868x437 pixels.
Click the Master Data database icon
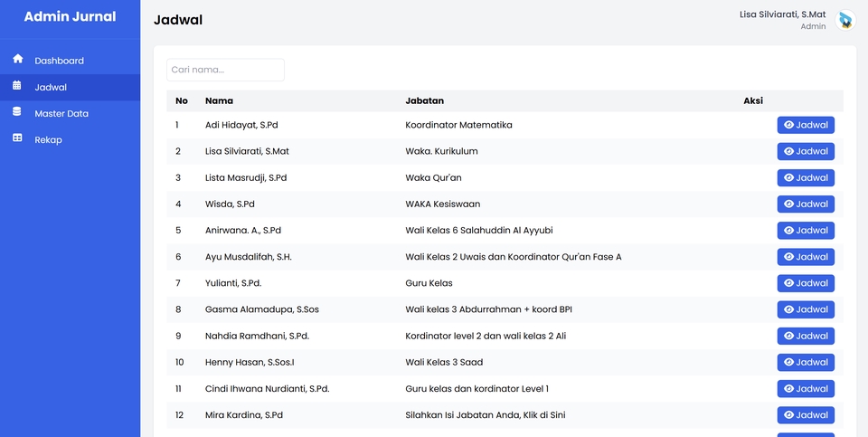pyautogui.click(x=17, y=112)
